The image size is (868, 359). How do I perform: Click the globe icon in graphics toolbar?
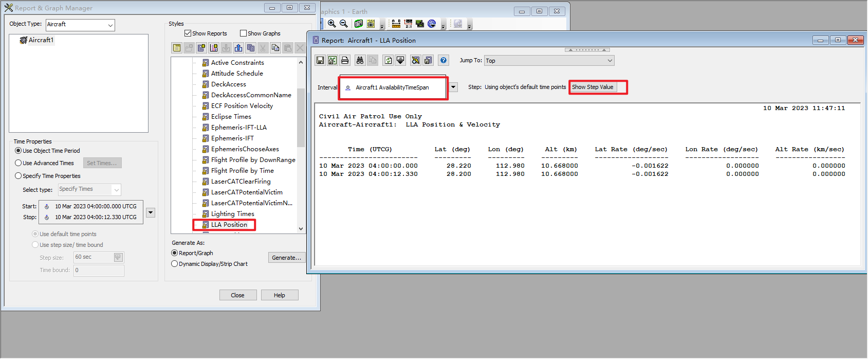pyautogui.click(x=432, y=24)
